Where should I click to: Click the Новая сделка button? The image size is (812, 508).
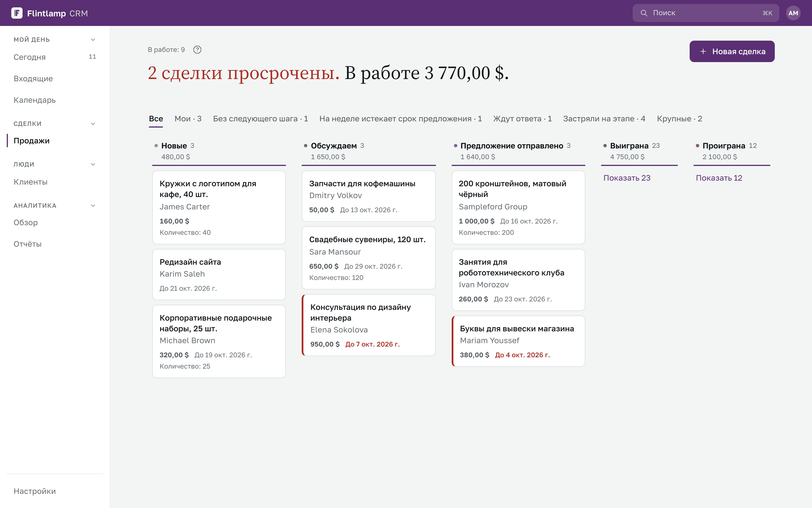pos(732,51)
